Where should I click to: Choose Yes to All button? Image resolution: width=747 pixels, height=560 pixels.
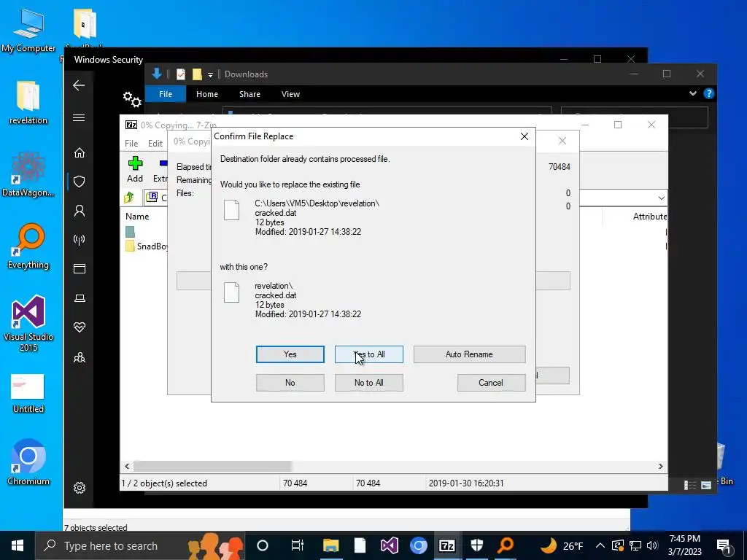(x=368, y=354)
